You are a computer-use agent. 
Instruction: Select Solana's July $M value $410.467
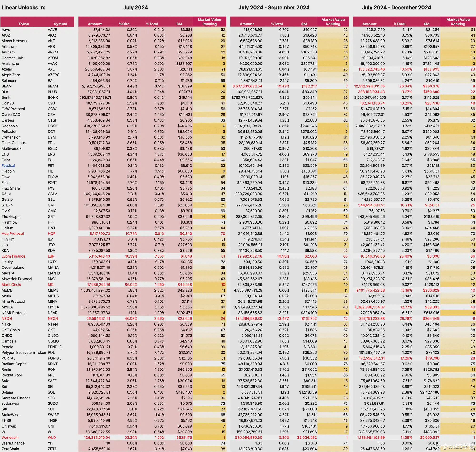coord(184,392)
